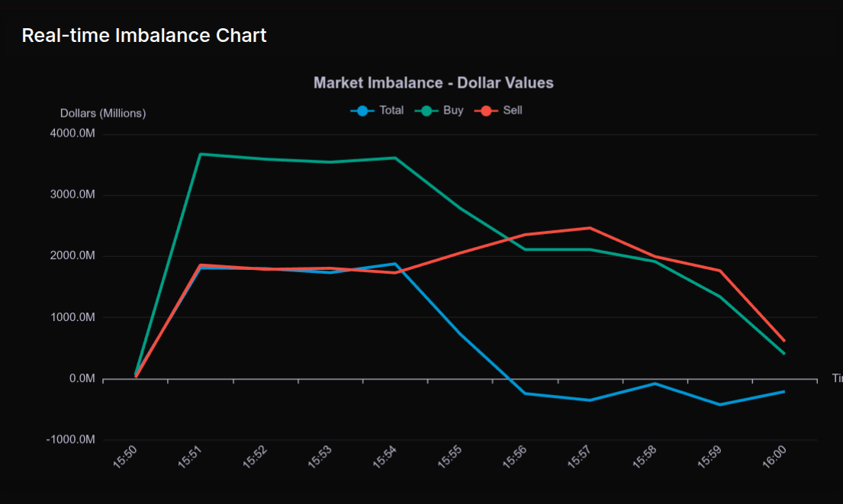Select Buy line point at 15:55

459,208
